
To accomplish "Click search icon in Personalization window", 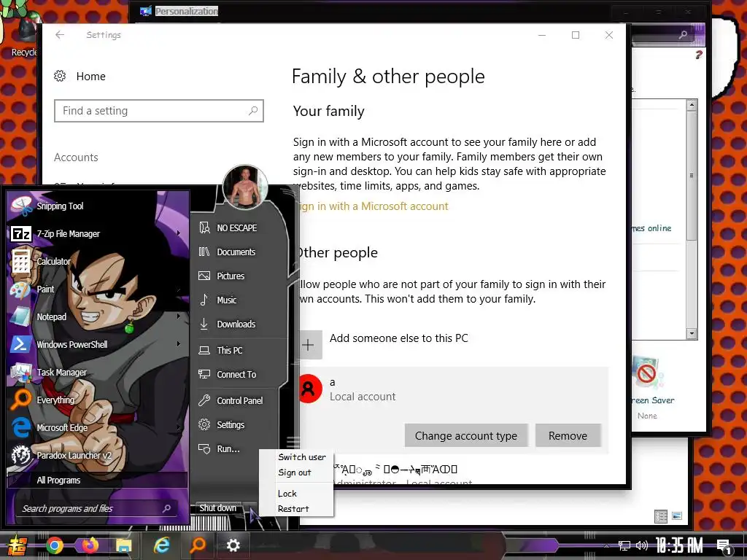I will click(x=683, y=35).
